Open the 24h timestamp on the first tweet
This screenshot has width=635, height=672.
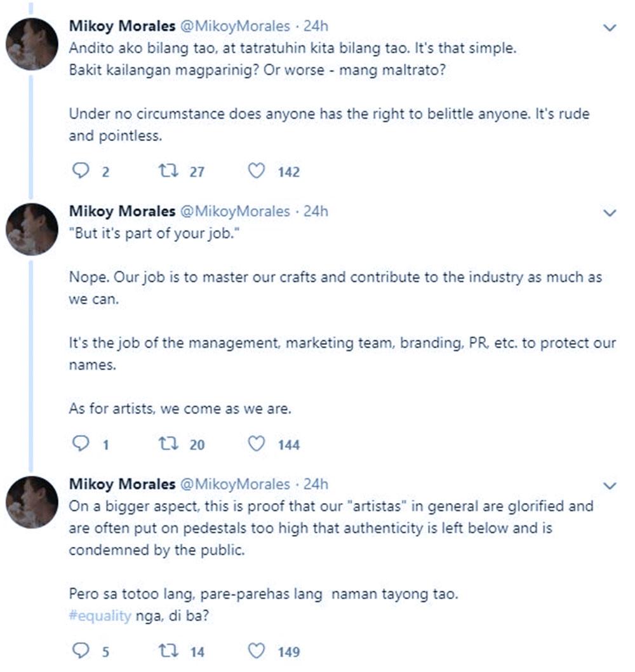(x=316, y=27)
